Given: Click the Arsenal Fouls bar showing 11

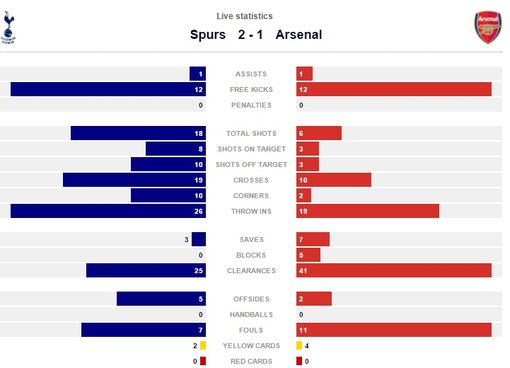Looking at the screenshot, I should click(394, 330).
